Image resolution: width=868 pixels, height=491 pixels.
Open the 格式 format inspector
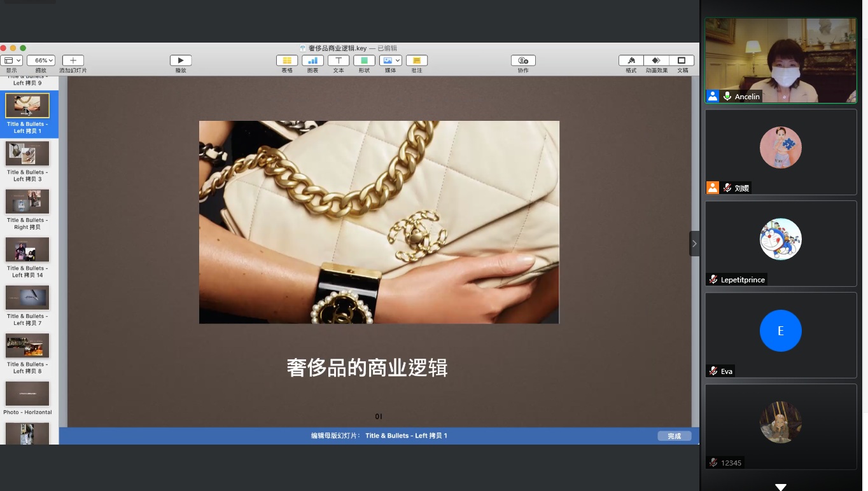(x=631, y=60)
